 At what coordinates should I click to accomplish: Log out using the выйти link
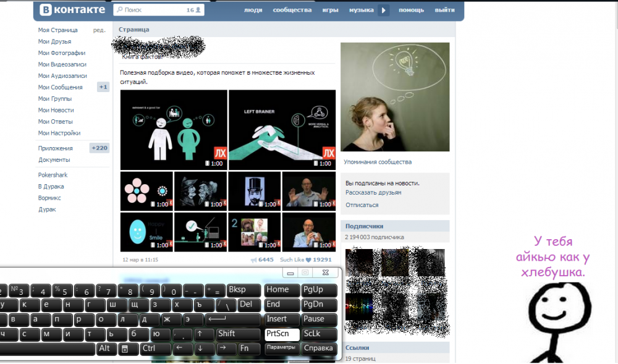pyautogui.click(x=444, y=10)
